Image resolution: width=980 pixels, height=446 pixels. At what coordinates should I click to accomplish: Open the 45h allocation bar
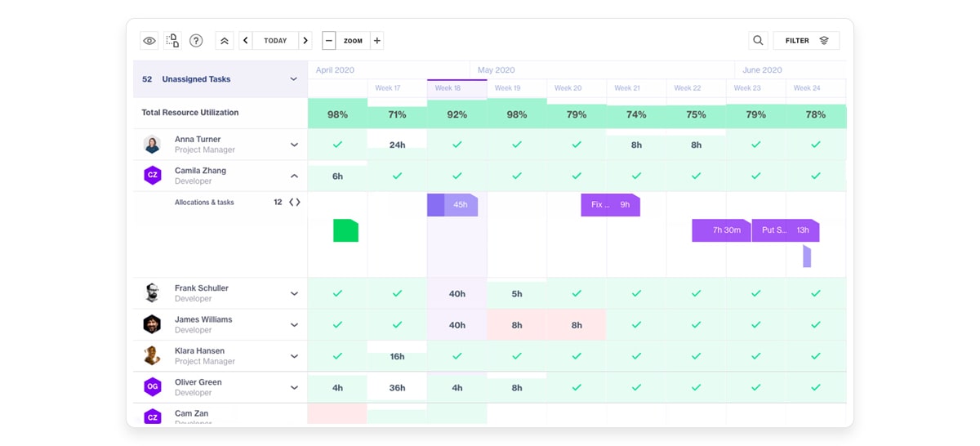click(x=452, y=205)
